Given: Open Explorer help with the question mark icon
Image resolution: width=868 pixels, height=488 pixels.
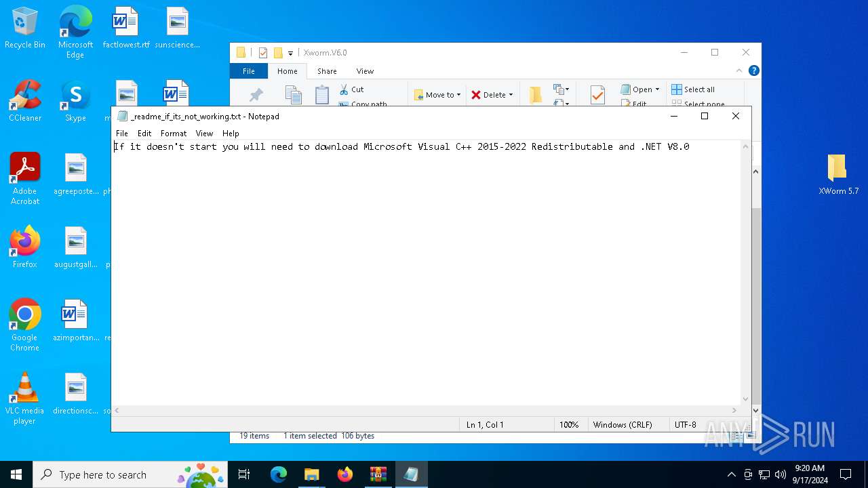Looking at the screenshot, I should click(753, 70).
